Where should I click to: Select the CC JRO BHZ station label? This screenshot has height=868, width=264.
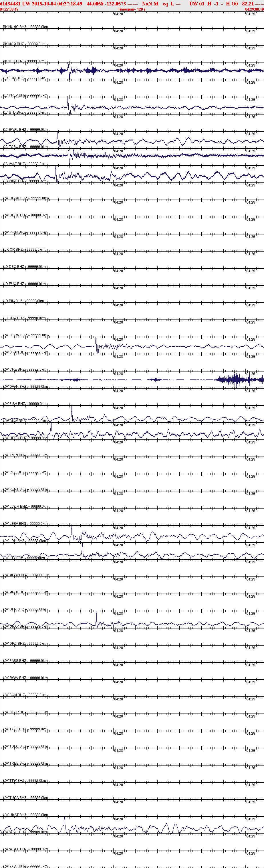tap(24, 78)
